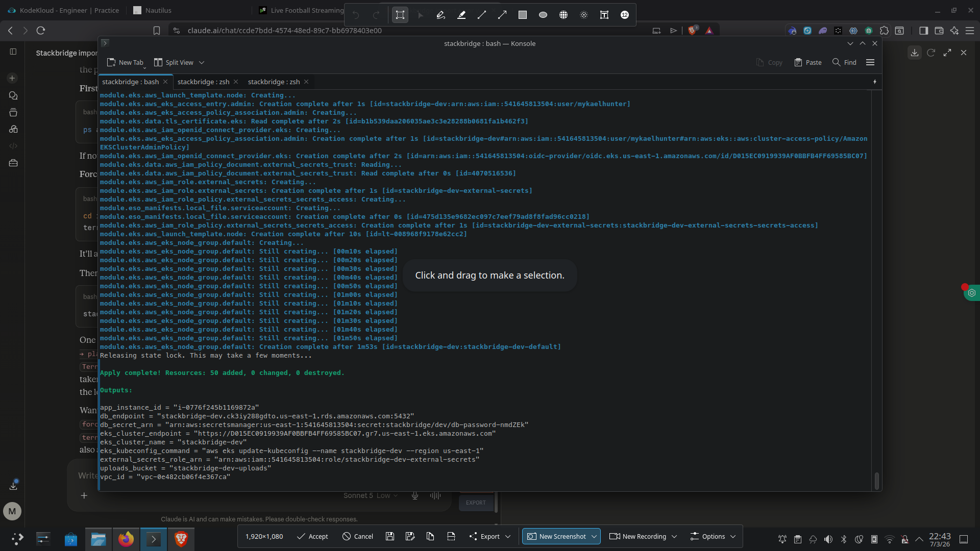Switch to first stackbridge : zsh Konsole tab
Image resolution: width=980 pixels, height=551 pixels.
(x=203, y=82)
